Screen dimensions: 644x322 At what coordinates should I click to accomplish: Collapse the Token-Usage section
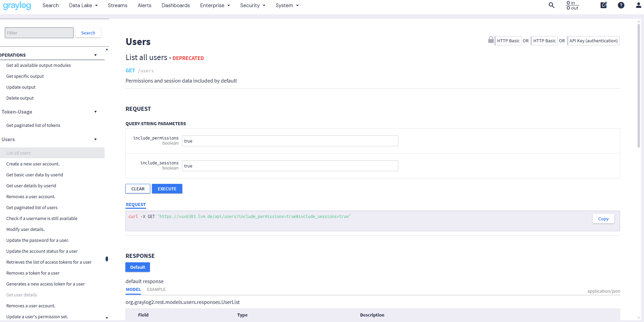point(95,112)
